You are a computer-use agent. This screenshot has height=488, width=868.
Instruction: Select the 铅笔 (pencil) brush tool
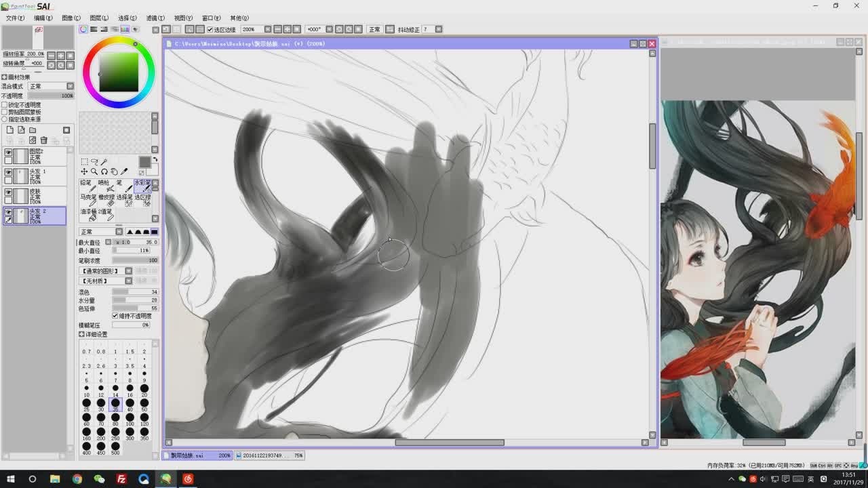coord(87,185)
